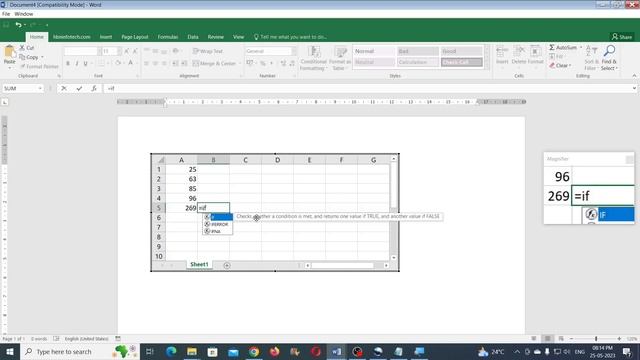This screenshot has height=360, width=640.
Task: Click the Undo arrow in quick access toolbar
Action: (x=18, y=25)
